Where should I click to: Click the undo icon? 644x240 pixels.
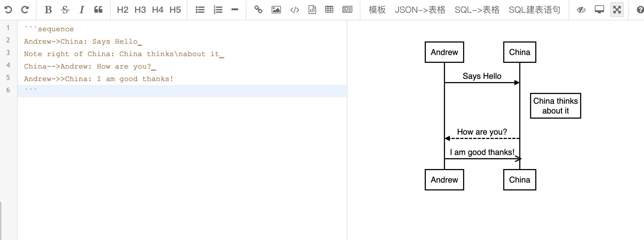tap(8, 10)
